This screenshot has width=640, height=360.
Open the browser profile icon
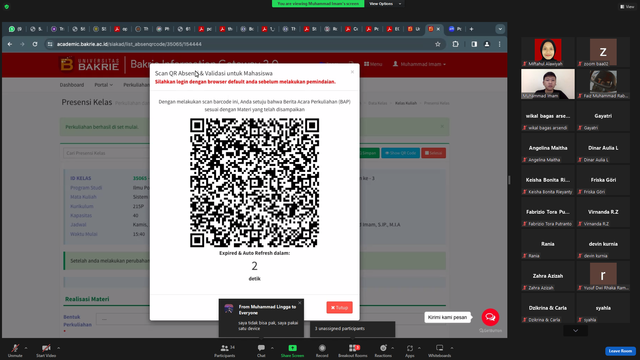[x=487, y=44]
